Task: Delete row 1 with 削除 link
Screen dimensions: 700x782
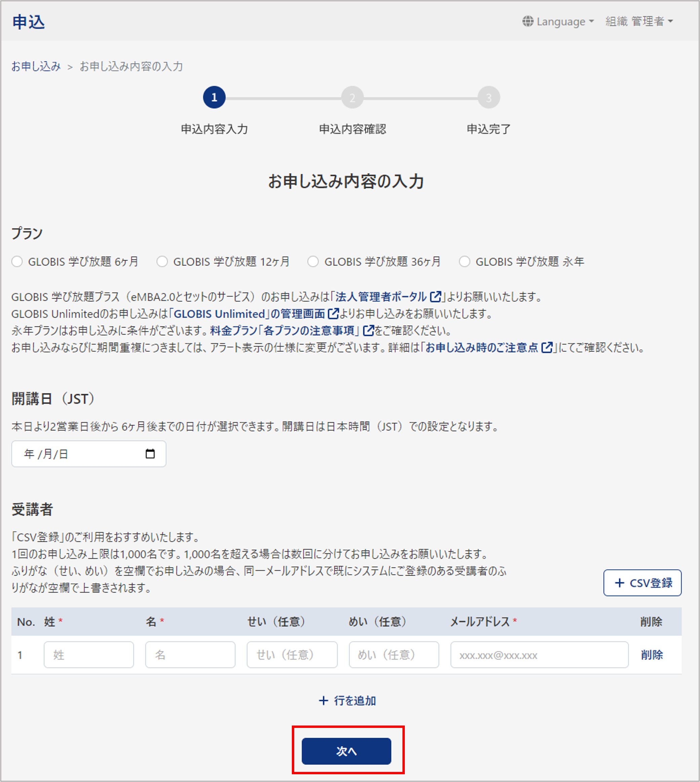Action: click(x=652, y=654)
